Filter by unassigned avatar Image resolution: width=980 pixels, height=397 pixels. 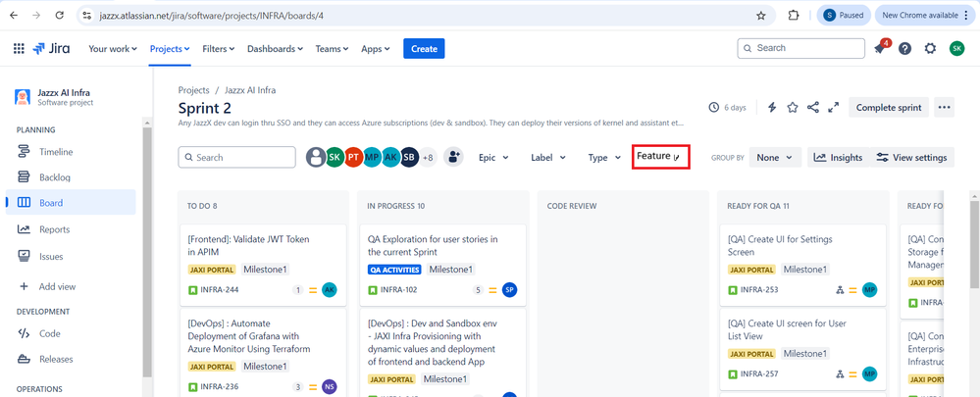pyautogui.click(x=316, y=157)
